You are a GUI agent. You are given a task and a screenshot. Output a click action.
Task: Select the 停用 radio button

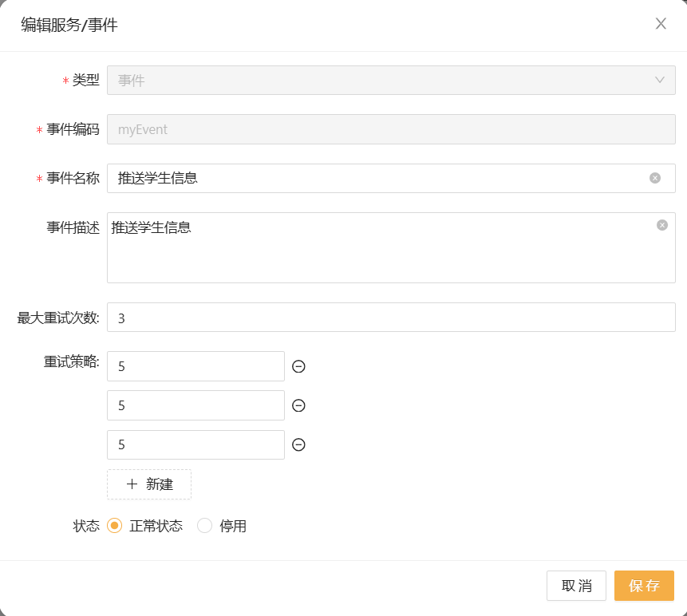204,525
